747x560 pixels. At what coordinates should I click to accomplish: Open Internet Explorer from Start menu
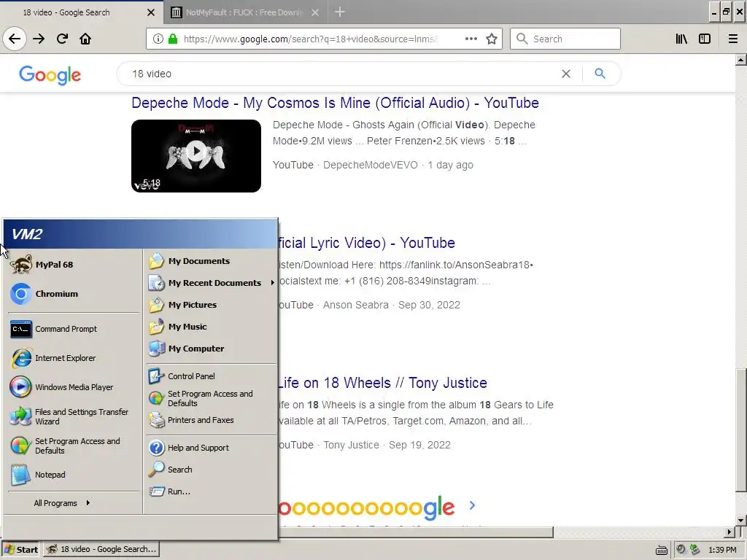[73, 358]
